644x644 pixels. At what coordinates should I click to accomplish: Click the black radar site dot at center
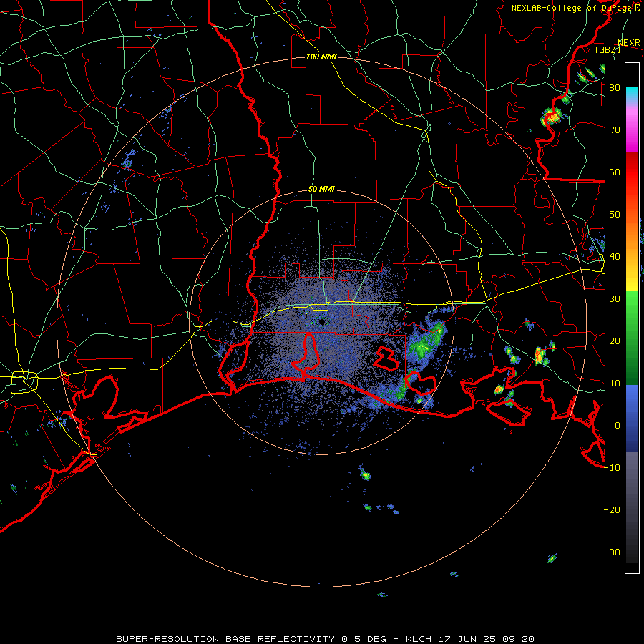point(322,321)
